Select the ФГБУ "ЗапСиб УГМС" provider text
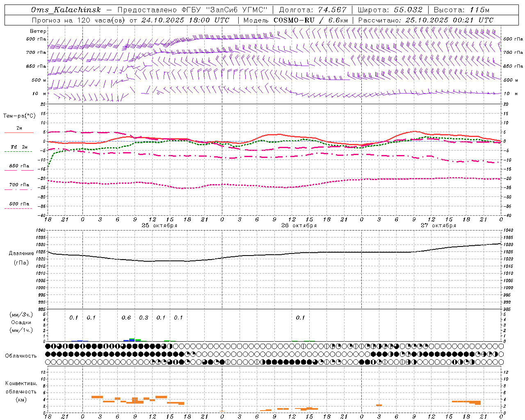This screenshot has height=420, width=525. pos(224,10)
